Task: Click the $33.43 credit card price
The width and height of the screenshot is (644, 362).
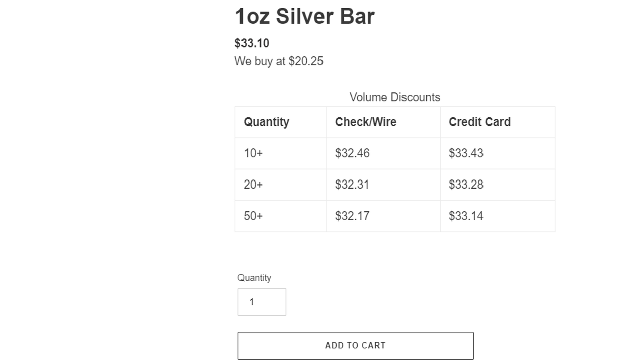Action: coord(466,153)
